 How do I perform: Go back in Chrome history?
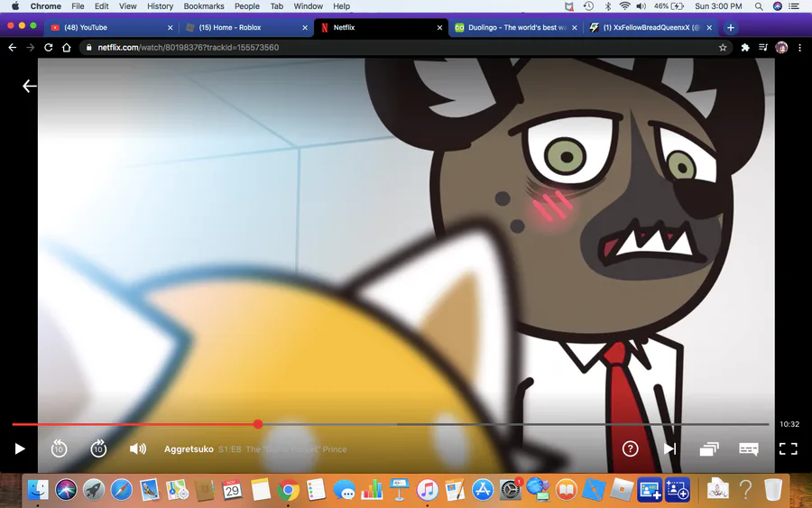point(13,47)
